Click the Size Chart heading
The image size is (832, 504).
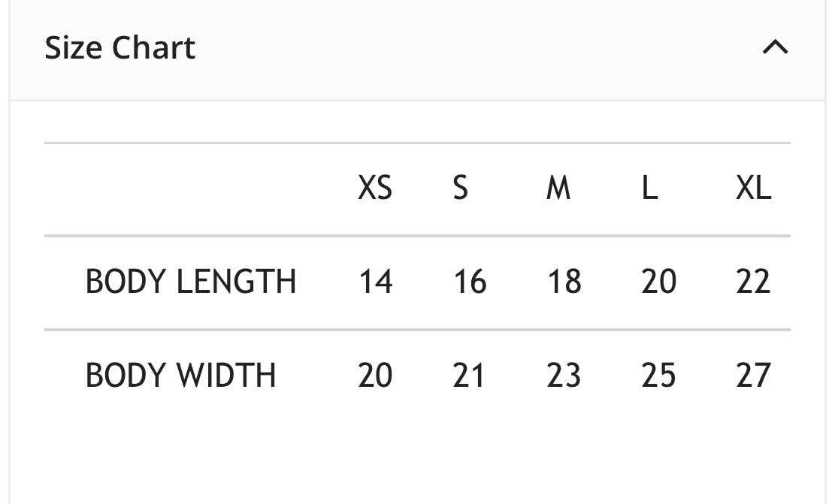120,48
